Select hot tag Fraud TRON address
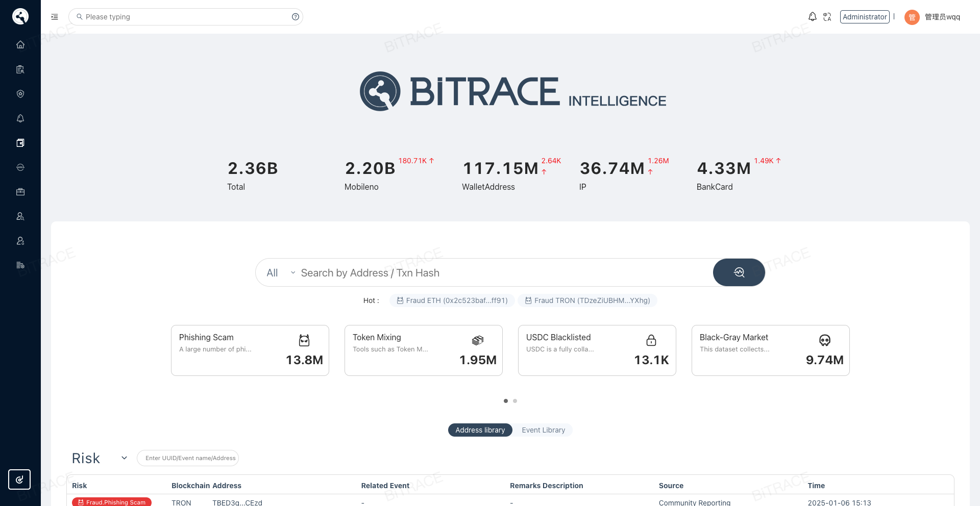The height and width of the screenshot is (506, 980). 587,300
